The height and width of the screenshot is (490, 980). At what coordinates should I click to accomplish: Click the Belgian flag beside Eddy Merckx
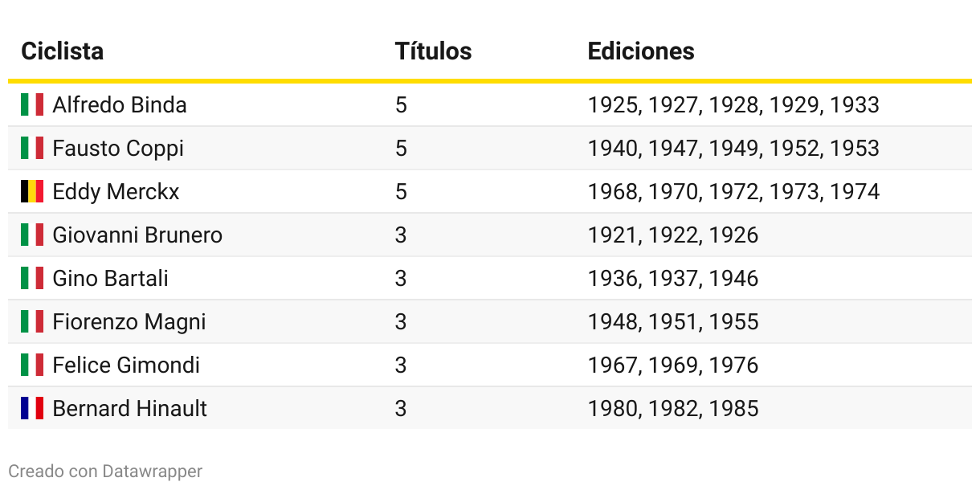[x=32, y=191]
